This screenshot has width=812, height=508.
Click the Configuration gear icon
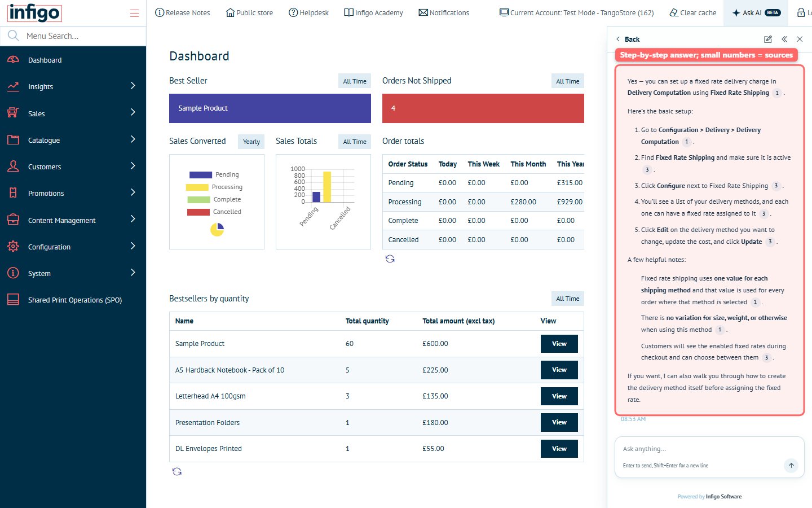tap(13, 247)
